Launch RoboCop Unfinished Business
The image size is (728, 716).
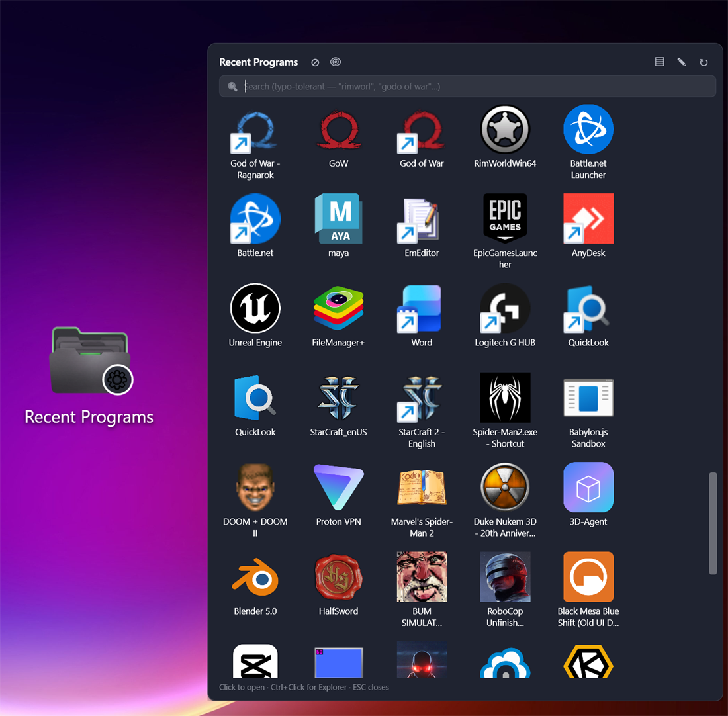pos(505,577)
